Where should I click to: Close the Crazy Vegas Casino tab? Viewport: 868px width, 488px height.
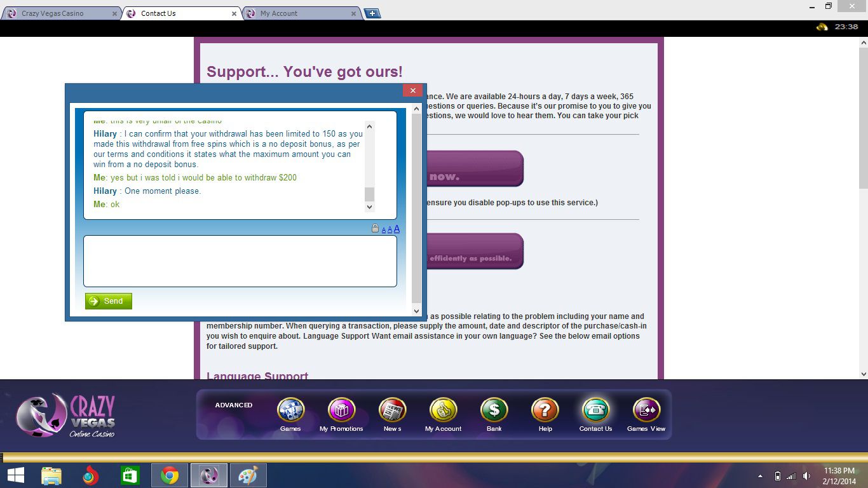point(114,13)
